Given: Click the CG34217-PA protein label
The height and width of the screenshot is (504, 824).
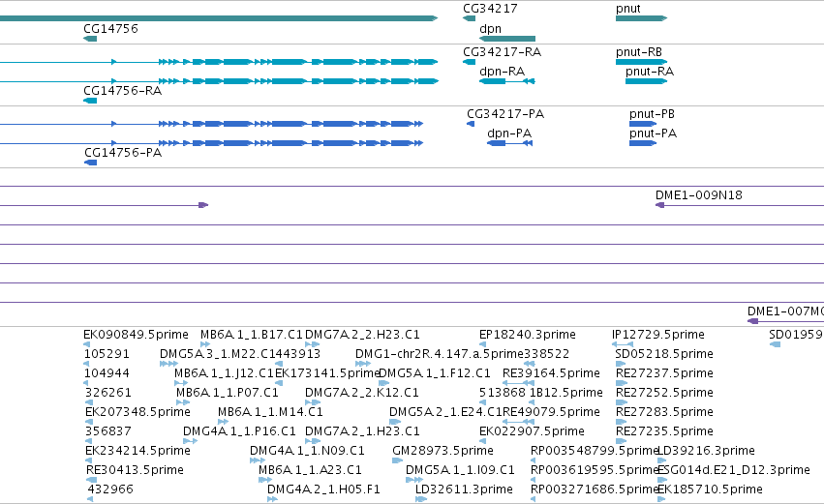Looking at the screenshot, I should pyautogui.click(x=505, y=114).
